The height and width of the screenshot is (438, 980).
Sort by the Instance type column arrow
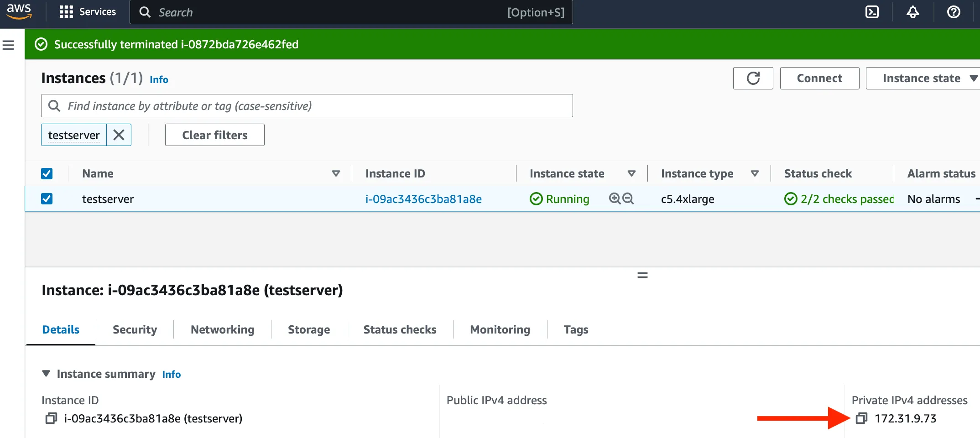coord(755,173)
